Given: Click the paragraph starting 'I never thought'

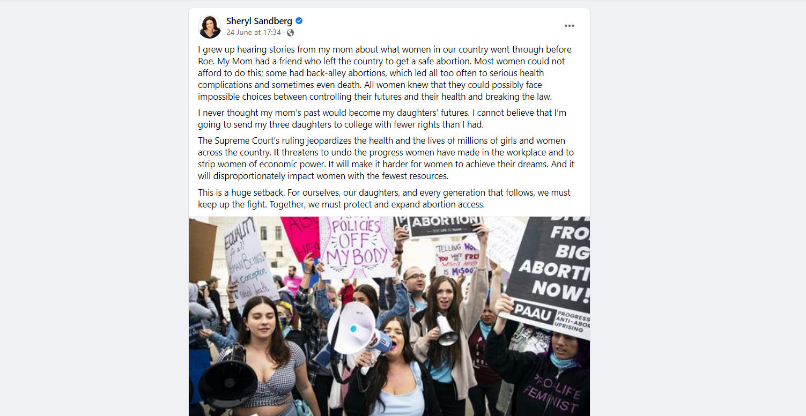Looking at the screenshot, I should pos(382,119).
